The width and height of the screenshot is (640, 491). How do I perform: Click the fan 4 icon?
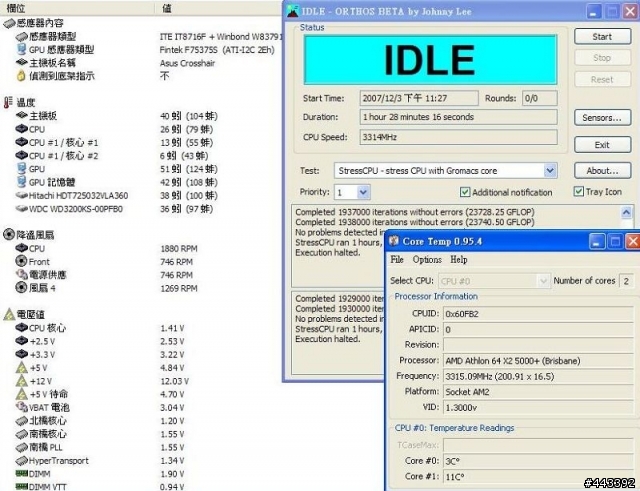(21, 287)
